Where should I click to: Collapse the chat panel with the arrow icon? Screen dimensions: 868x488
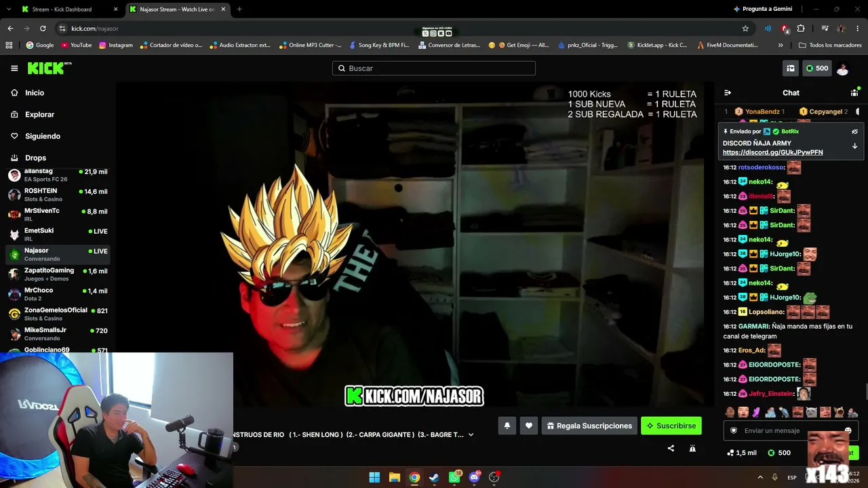click(x=728, y=93)
